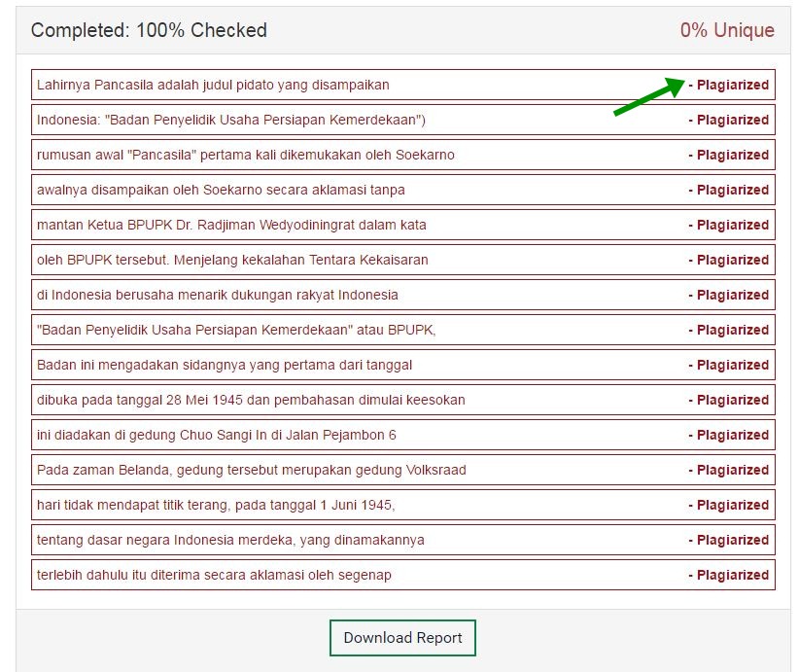
Task: Click Plagiarized link for 'Lahirnya Pancasila' sentence
Action: [729, 85]
